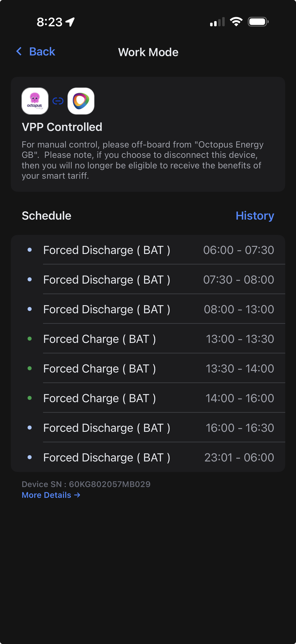Select Forced Charge 13:00 - 13:30 entry
The height and width of the screenshot is (644, 296).
pos(148,339)
